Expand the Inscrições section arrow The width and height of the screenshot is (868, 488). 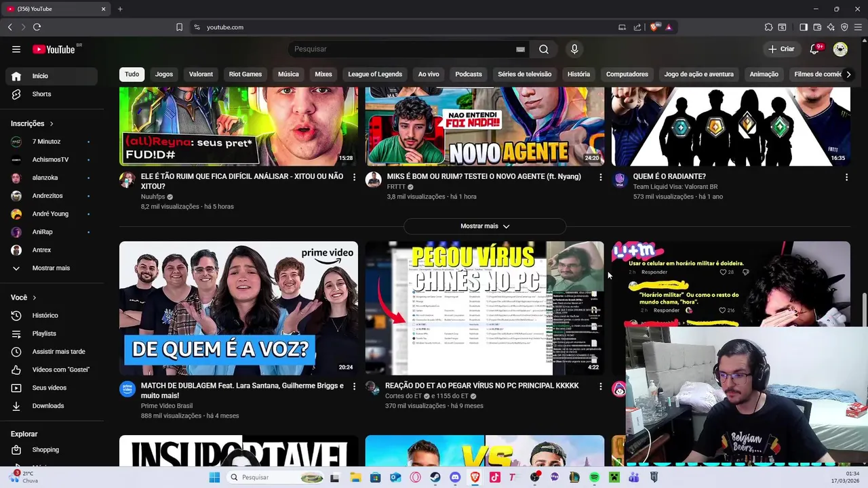pos(51,123)
